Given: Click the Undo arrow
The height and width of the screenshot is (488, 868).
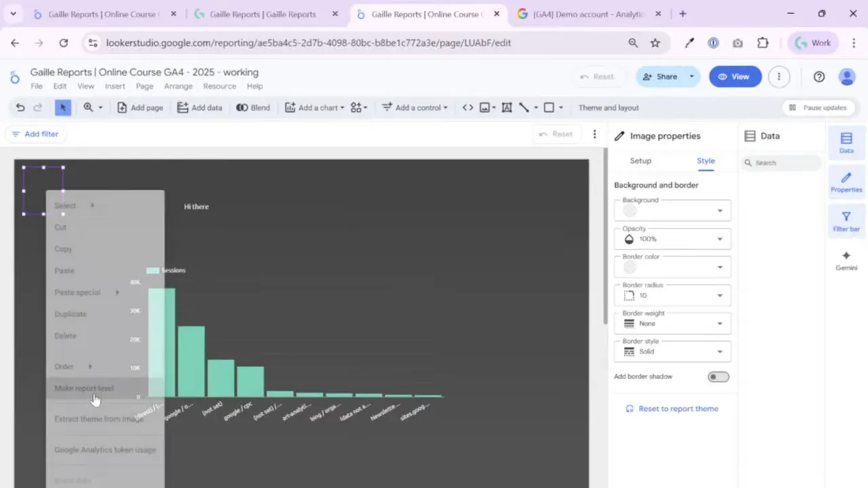Looking at the screenshot, I should (x=20, y=107).
